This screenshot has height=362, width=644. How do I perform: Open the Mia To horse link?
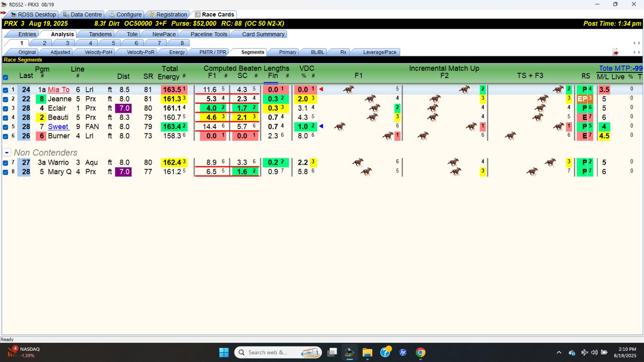[58, 90]
